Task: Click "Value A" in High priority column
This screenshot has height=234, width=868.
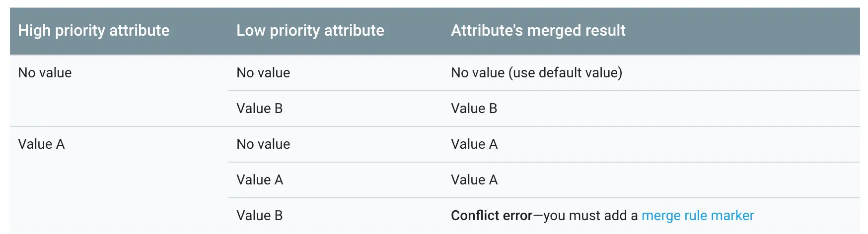Action: click(x=41, y=144)
